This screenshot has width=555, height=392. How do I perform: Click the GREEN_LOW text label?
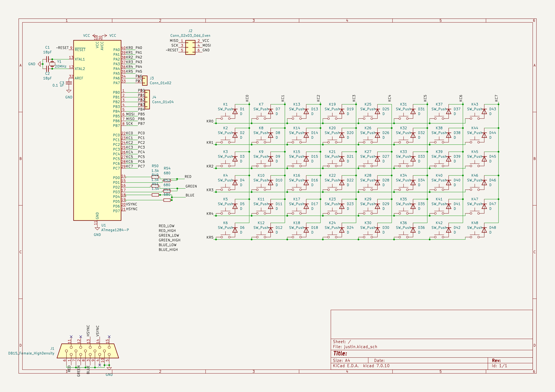(x=169, y=235)
